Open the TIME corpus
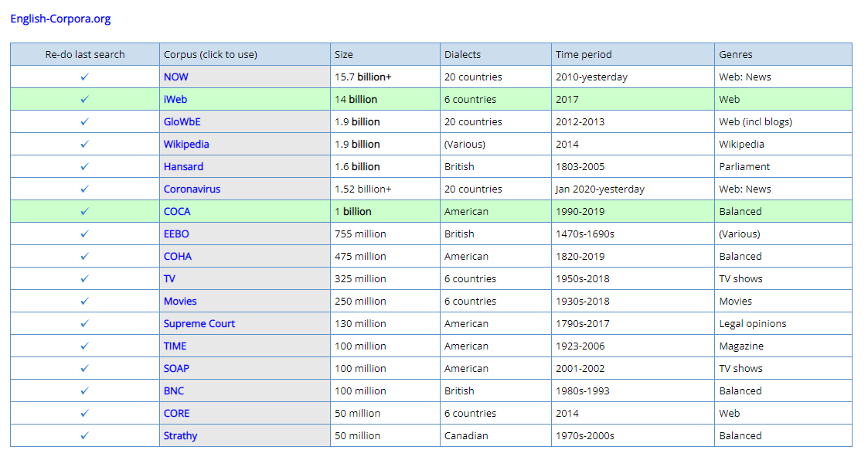 175,346
